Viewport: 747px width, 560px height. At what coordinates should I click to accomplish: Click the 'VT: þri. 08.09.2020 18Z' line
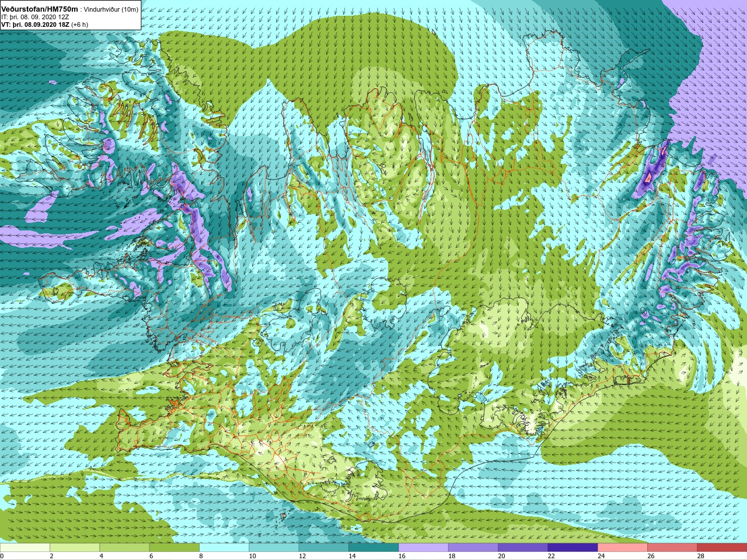(36, 24)
